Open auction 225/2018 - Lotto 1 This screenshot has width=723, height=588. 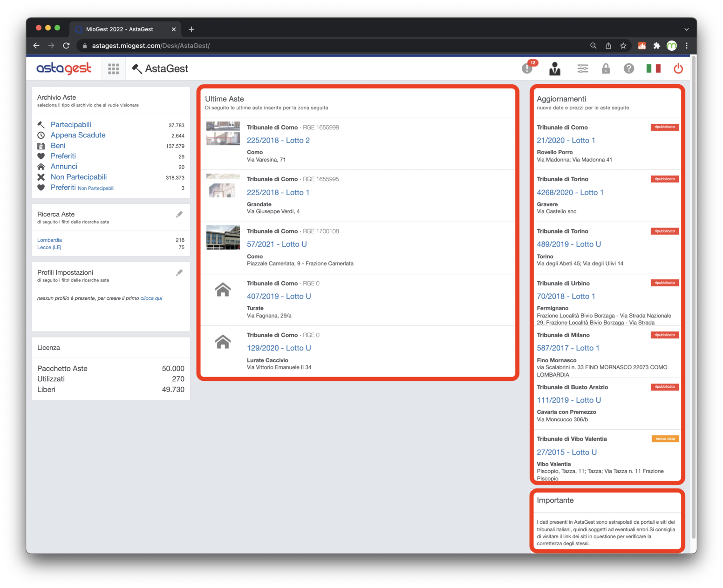[278, 192]
